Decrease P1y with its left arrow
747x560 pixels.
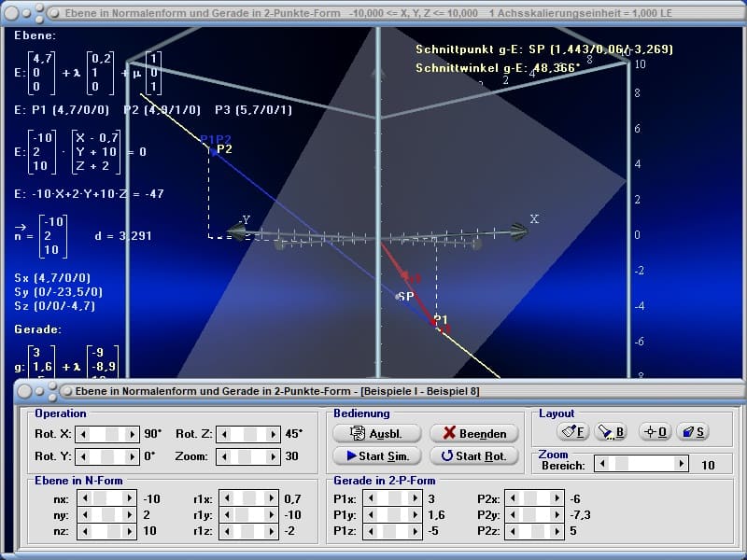[371, 515]
